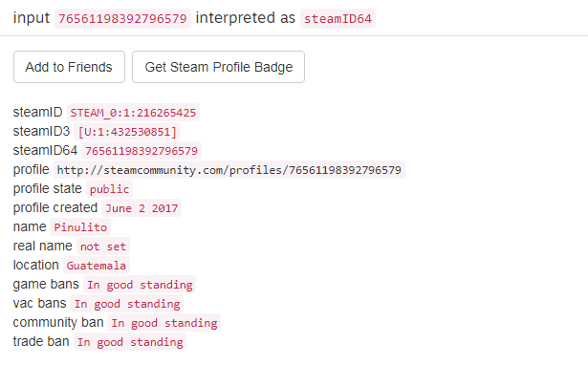Screen dimensions: 588x365
Task: Open the steamcommunity.com profile URL
Action: click(229, 170)
